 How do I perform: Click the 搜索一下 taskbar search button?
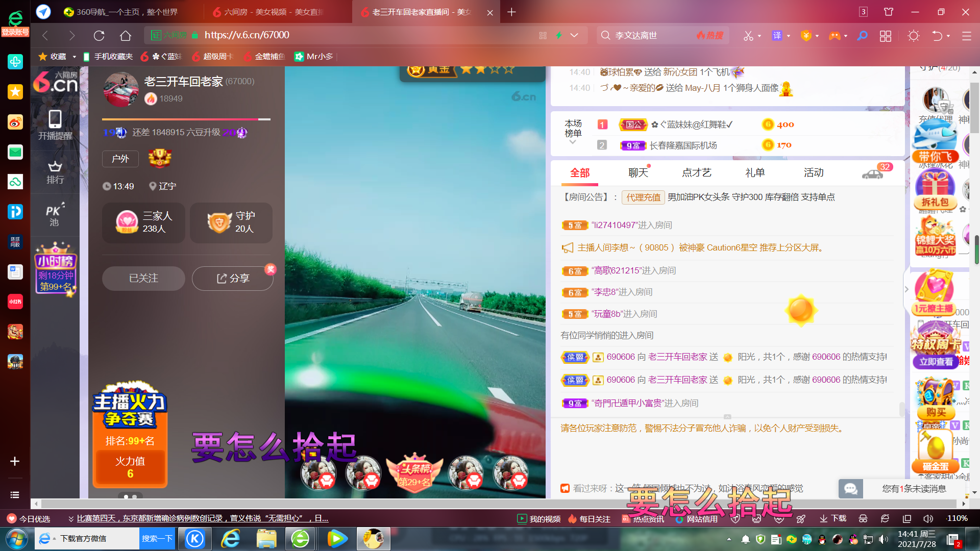[157, 539]
